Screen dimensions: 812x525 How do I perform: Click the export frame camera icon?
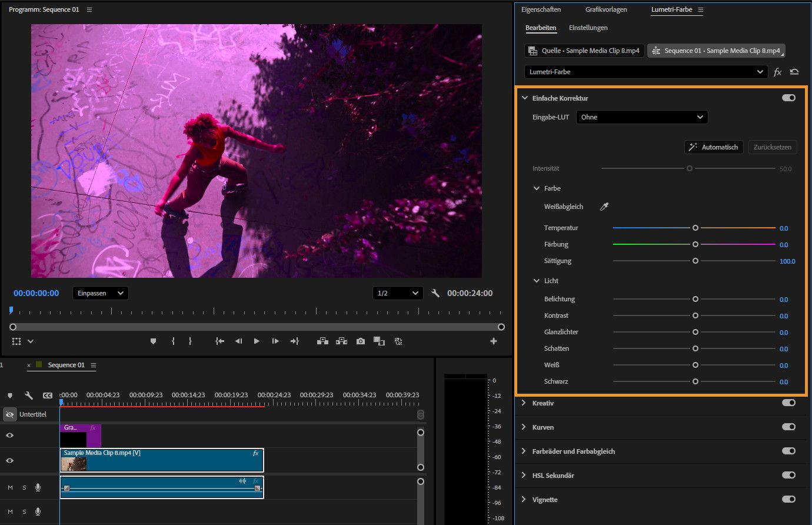360,341
